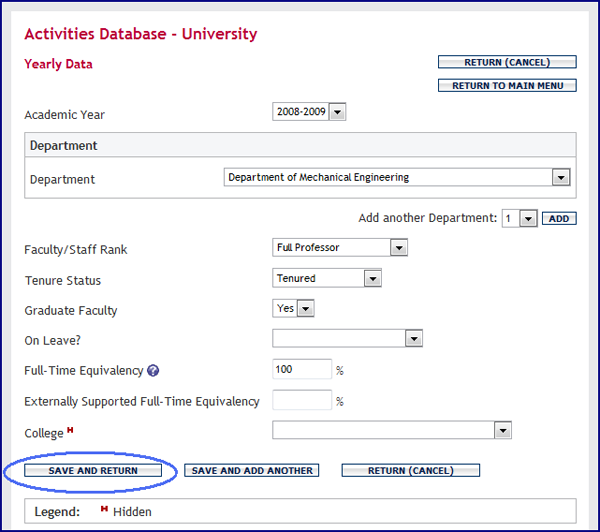
Task: Click the Full-Time Equivalency help icon
Action: [x=153, y=370]
